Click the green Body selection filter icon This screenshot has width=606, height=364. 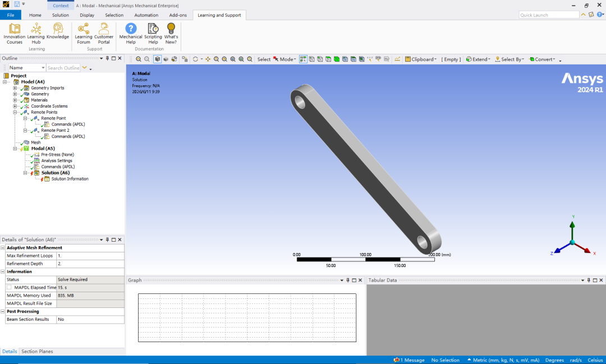coord(337,59)
